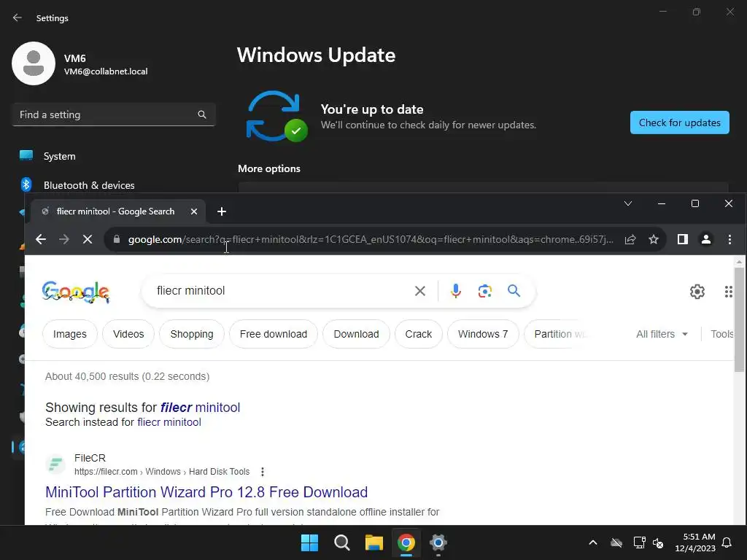This screenshot has width=747, height=560.
Task: Open Windows Start menu
Action: click(x=309, y=542)
